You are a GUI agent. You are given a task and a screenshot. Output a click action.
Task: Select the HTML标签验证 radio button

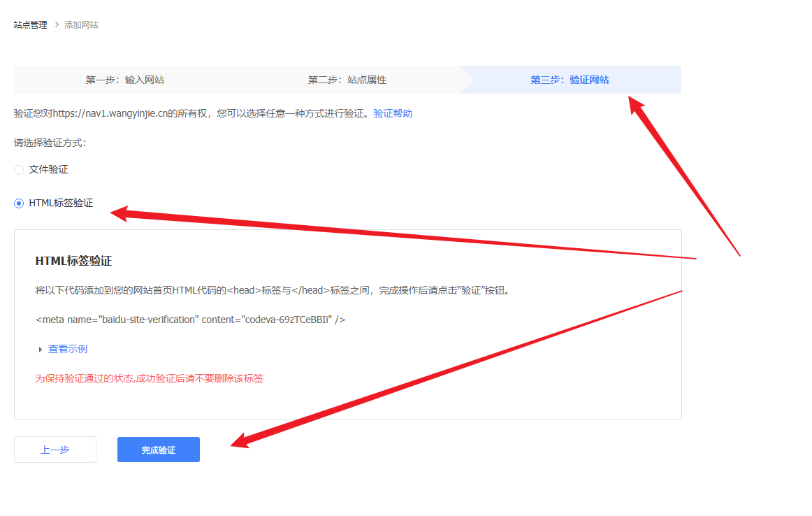pos(19,203)
